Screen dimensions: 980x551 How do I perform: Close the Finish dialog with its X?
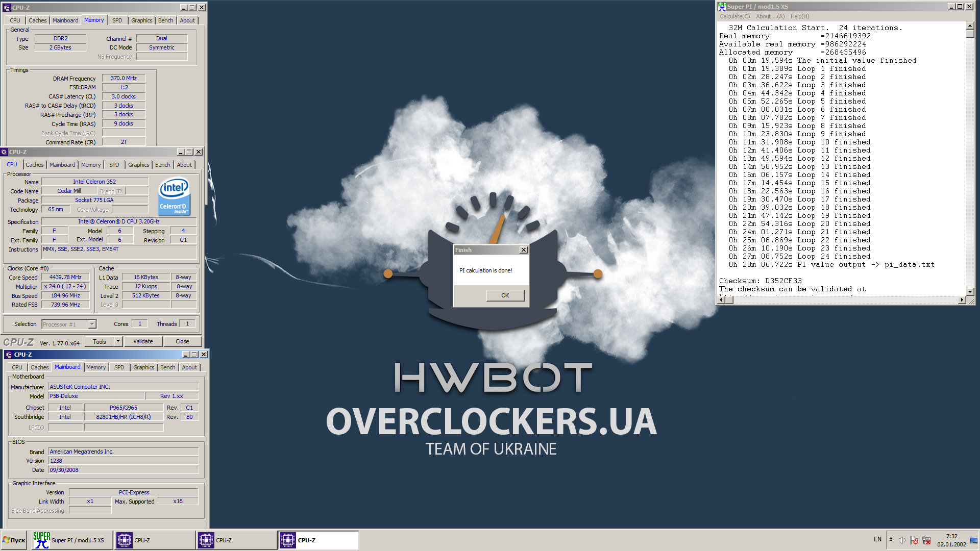coord(523,250)
